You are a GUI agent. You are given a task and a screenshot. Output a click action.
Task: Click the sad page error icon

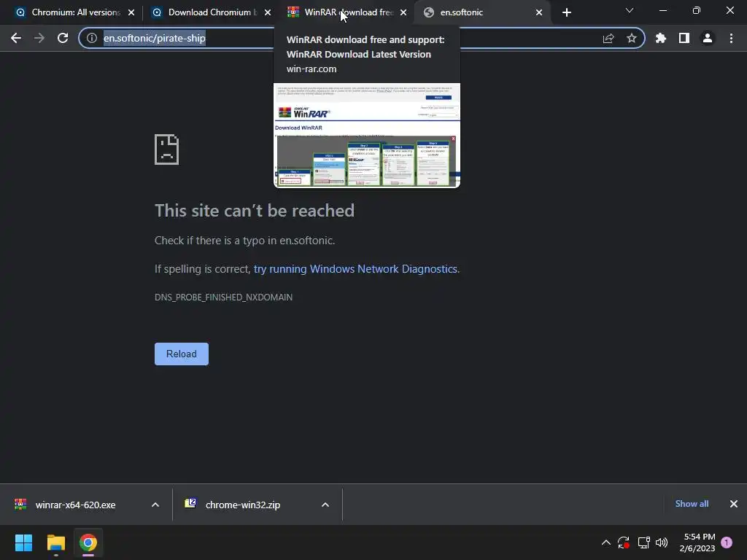[167, 149]
